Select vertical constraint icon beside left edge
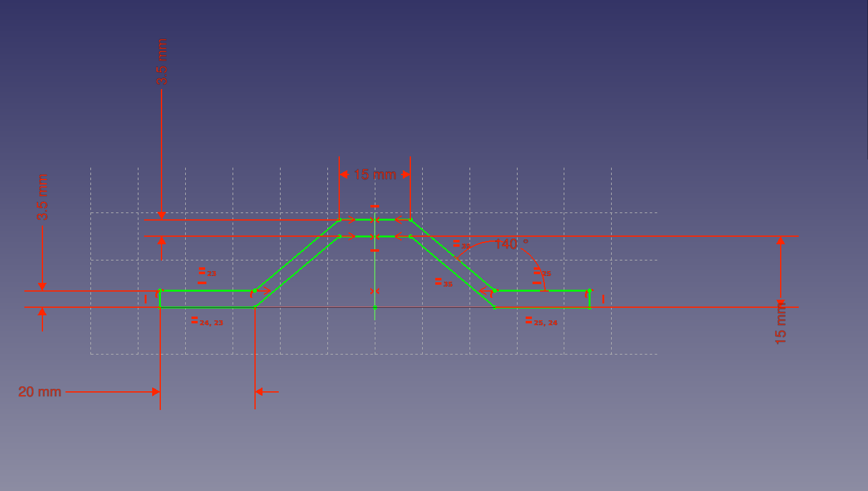This screenshot has width=868, height=491. [146, 299]
